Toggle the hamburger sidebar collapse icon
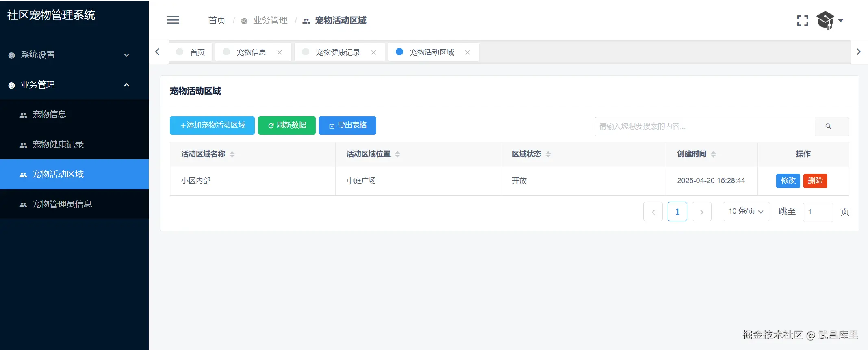Viewport: 868px width, 350px height. click(x=173, y=20)
